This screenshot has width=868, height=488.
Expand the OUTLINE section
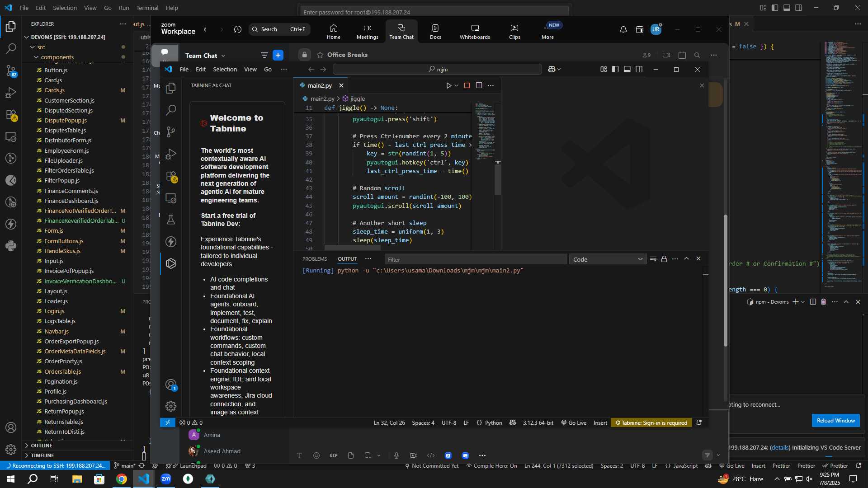pyautogui.click(x=42, y=446)
